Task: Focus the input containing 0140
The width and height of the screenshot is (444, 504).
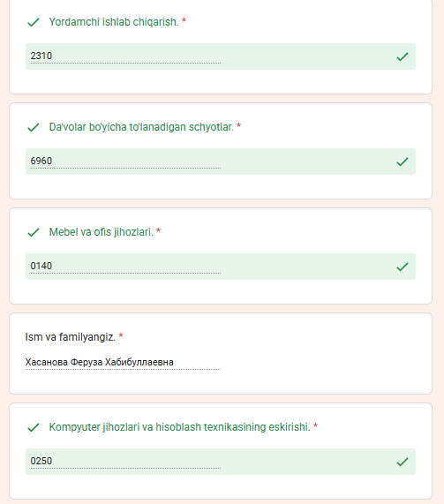Action: tap(125, 267)
